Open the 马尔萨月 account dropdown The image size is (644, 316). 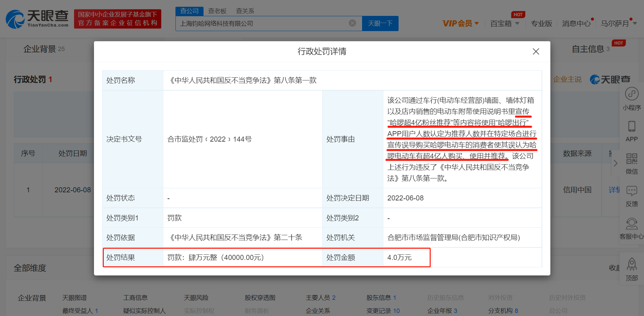click(x=619, y=23)
